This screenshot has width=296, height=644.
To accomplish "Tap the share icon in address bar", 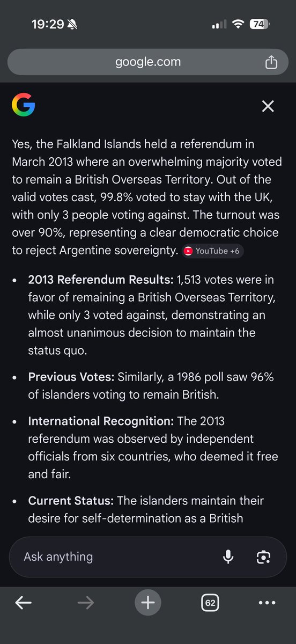I will 271,62.
